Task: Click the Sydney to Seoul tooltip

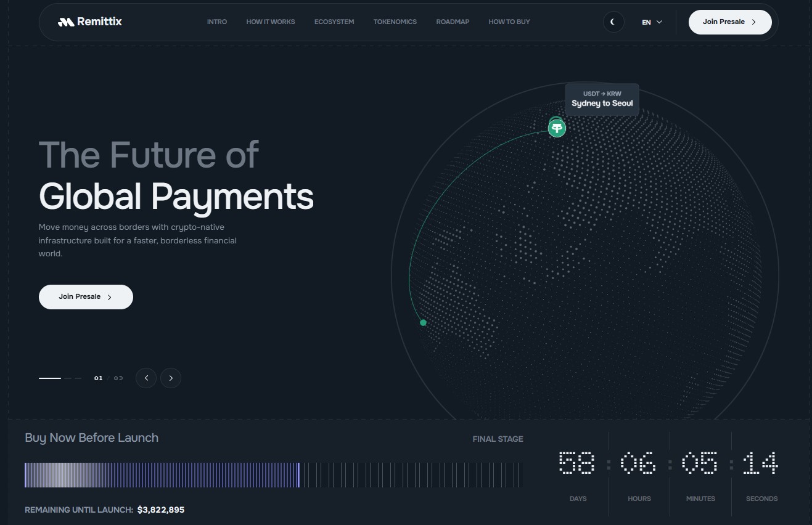Action: (602, 99)
